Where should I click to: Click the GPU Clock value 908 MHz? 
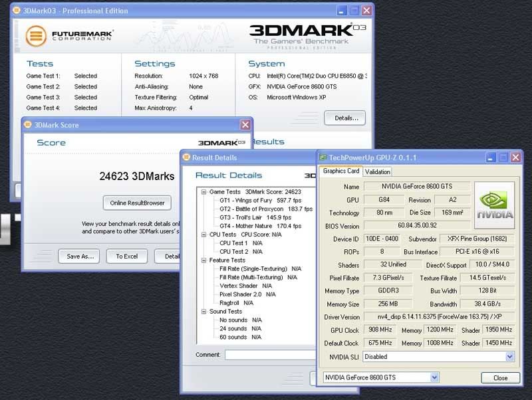pyautogui.click(x=380, y=330)
